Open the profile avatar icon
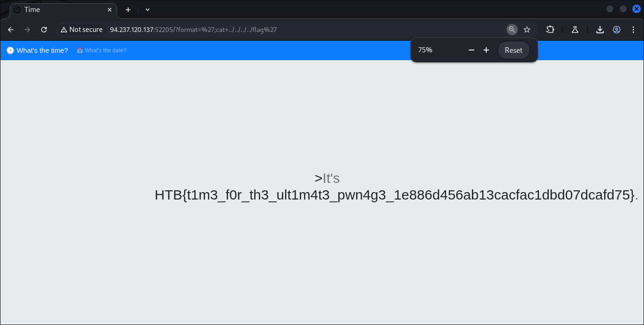The width and height of the screenshot is (644, 325). click(617, 30)
